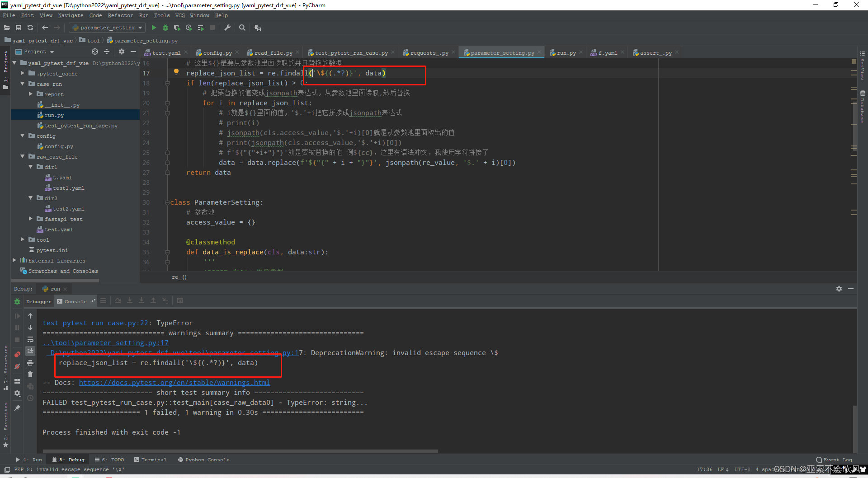Image resolution: width=868 pixels, height=478 pixels.
Task: Click the UTF-8 encoding in status bar
Action: 742,469
